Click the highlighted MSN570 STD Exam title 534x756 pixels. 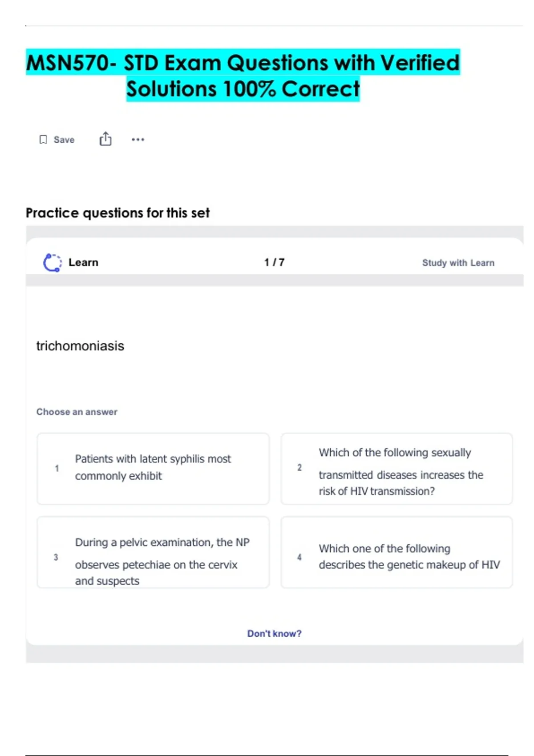click(243, 76)
